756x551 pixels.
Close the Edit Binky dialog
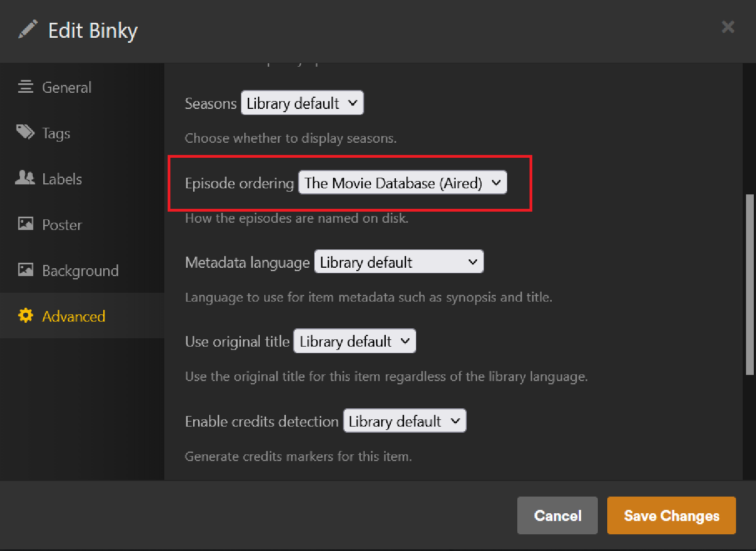tap(728, 27)
